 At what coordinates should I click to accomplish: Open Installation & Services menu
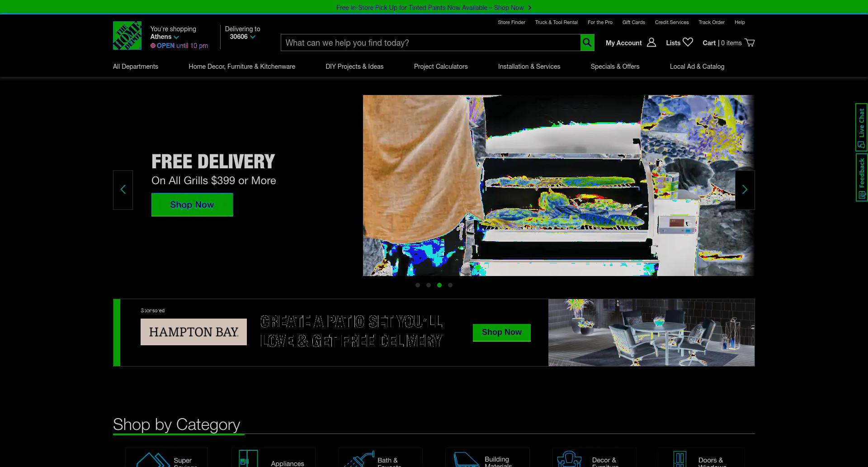529,67
